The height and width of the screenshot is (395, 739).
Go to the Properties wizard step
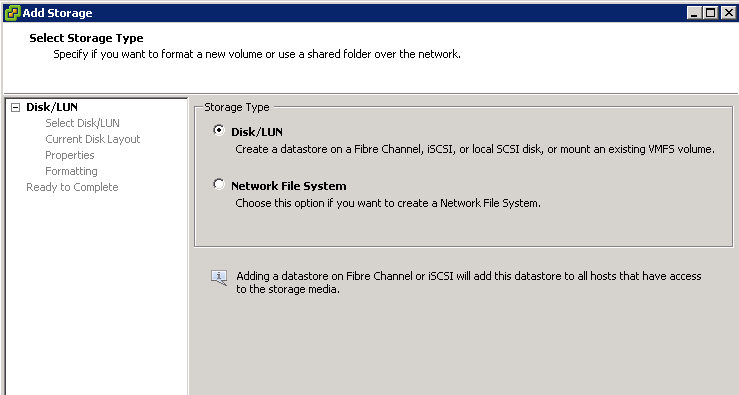tap(70, 155)
